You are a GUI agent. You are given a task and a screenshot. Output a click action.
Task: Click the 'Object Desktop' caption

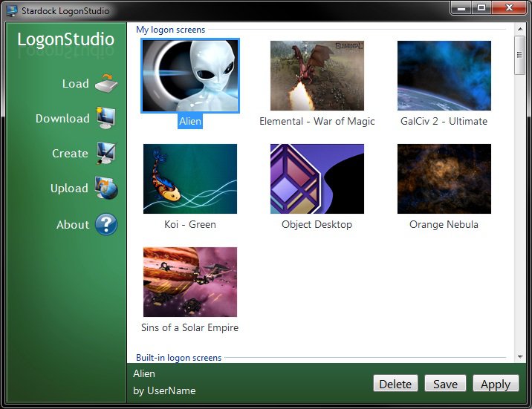point(317,224)
